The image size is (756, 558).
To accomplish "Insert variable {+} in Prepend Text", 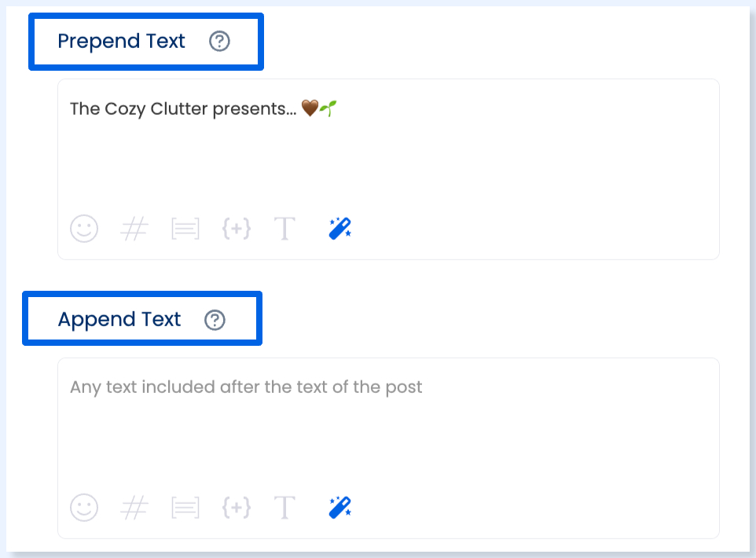I will (x=237, y=228).
